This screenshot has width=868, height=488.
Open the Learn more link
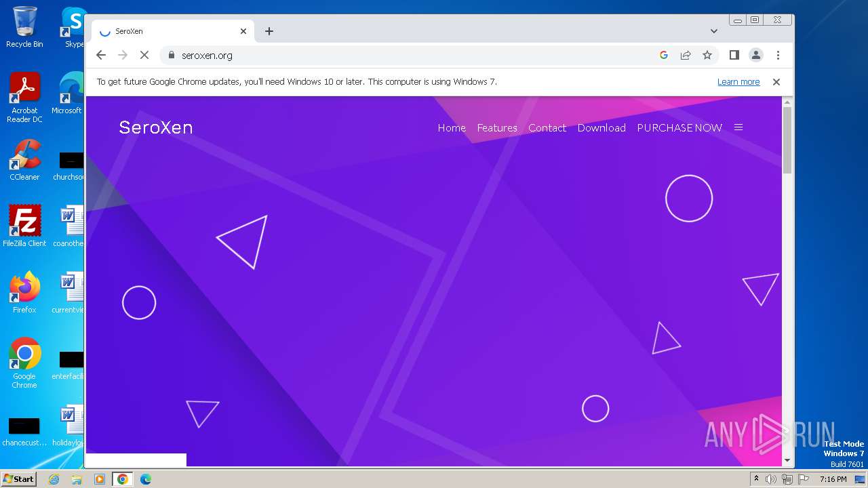(738, 82)
